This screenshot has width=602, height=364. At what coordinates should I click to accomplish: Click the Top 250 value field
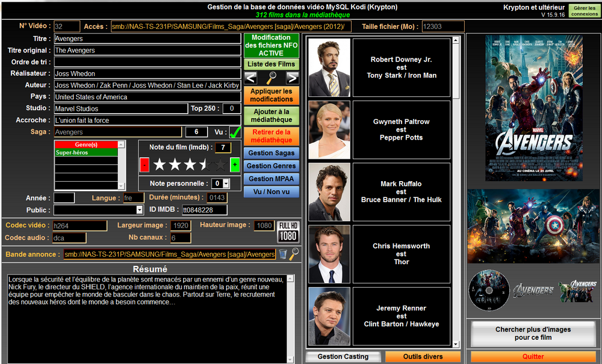point(232,108)
